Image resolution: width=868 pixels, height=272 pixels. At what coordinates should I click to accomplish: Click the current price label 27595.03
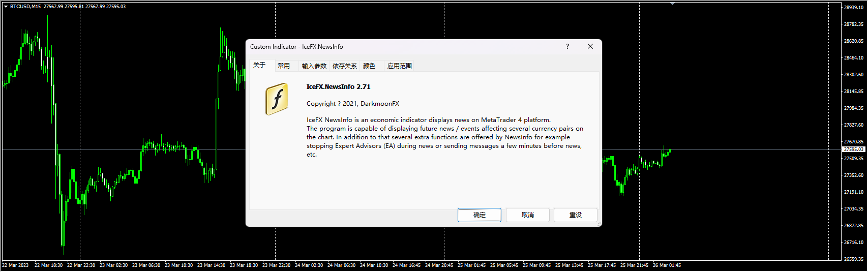(x=854, y=149)
